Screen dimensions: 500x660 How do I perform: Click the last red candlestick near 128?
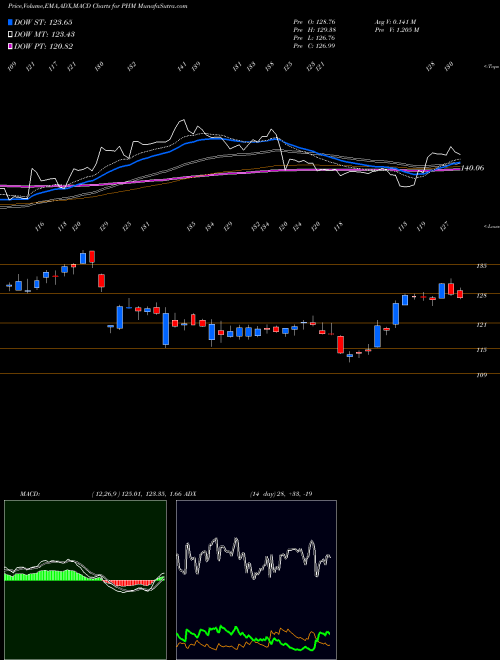460,293
